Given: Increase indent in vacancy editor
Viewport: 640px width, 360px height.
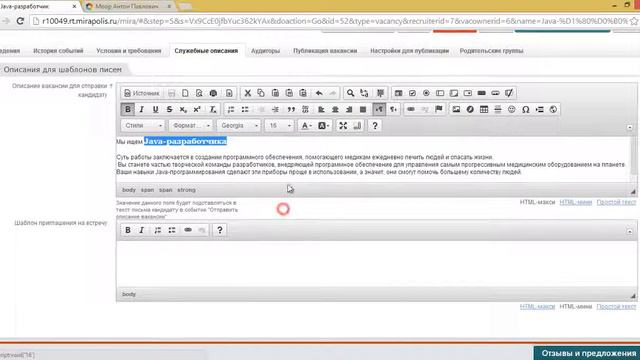Looking at the screenshot, I should click(275, 109).
